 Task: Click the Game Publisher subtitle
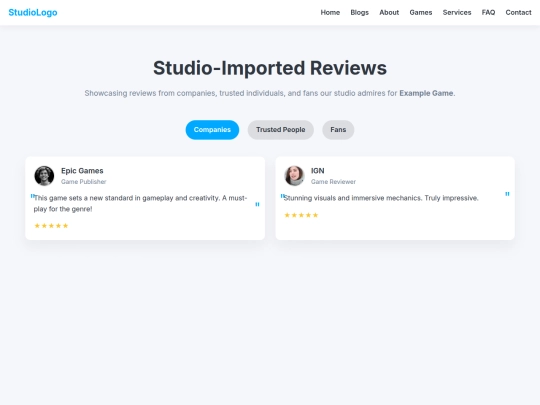(84, 181)
